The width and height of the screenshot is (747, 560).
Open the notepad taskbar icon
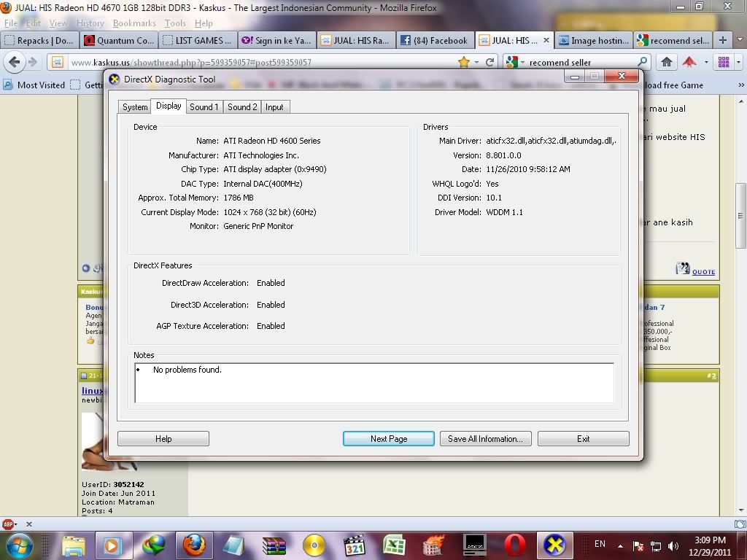tap(234, 545)
